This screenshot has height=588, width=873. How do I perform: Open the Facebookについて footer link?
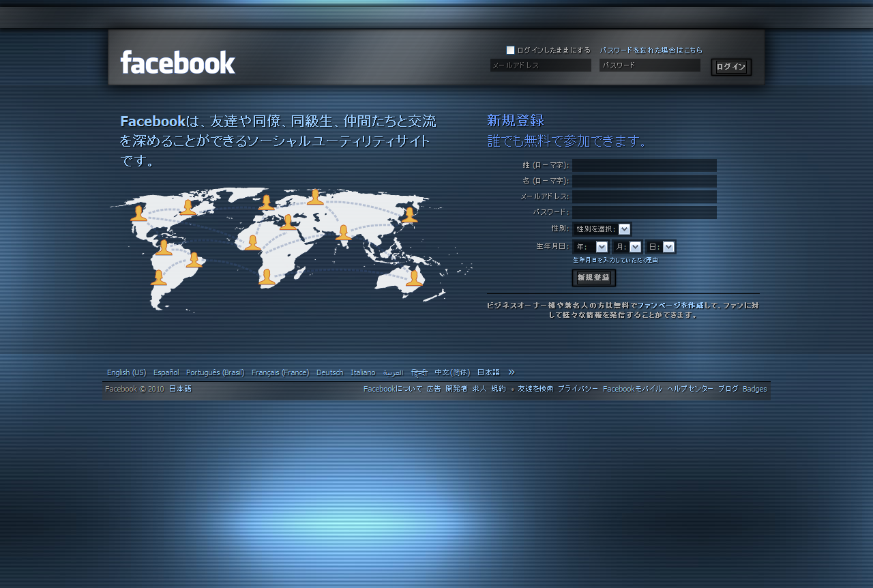pyautogui.click(x=393, y=389)
